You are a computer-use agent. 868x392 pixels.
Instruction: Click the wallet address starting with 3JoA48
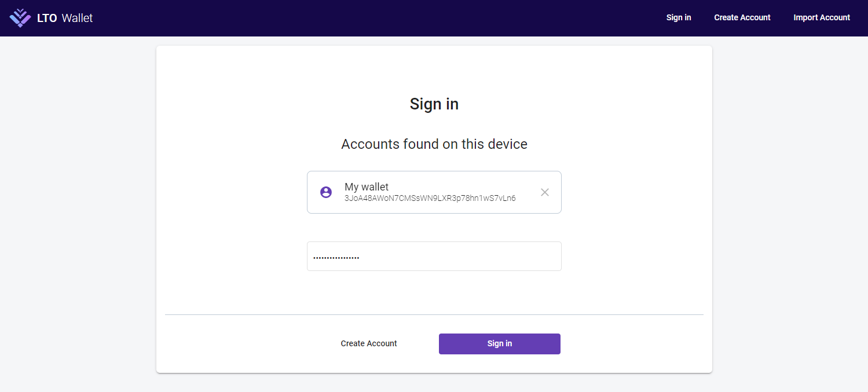click(430, 198)
